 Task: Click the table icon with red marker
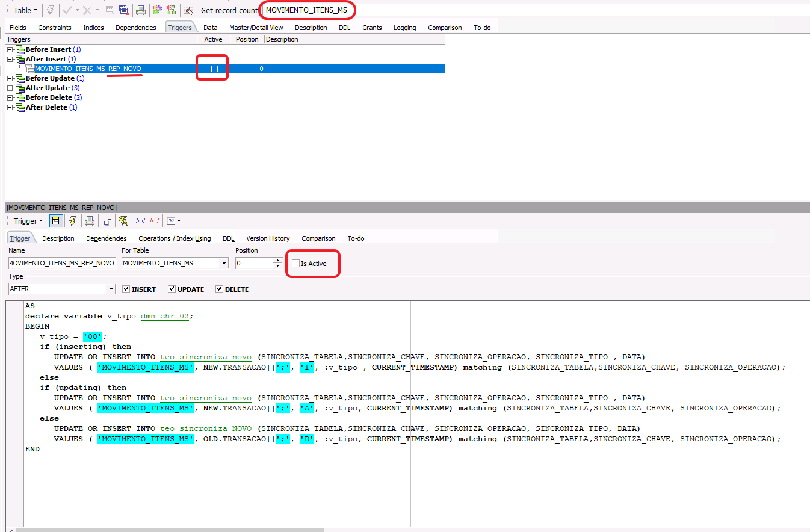tap(123, 10)
